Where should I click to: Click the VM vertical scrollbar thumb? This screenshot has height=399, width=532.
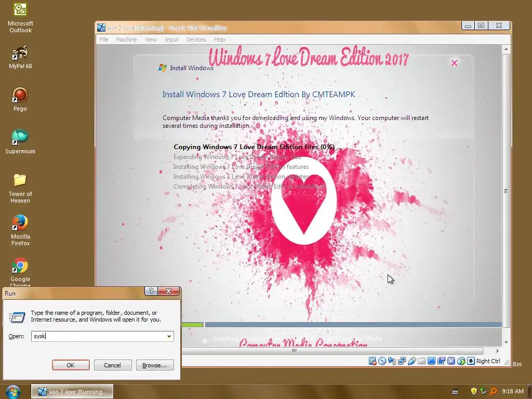[506, 191]
